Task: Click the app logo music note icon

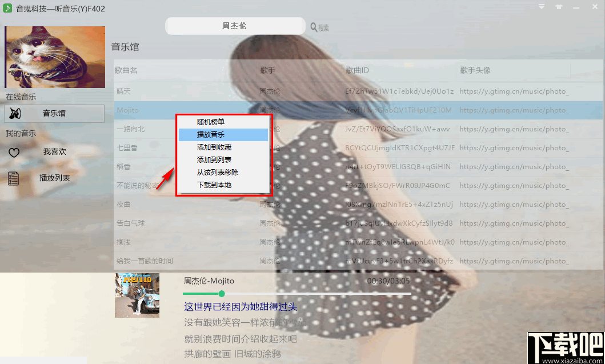Action: click(x=7, y=8)
